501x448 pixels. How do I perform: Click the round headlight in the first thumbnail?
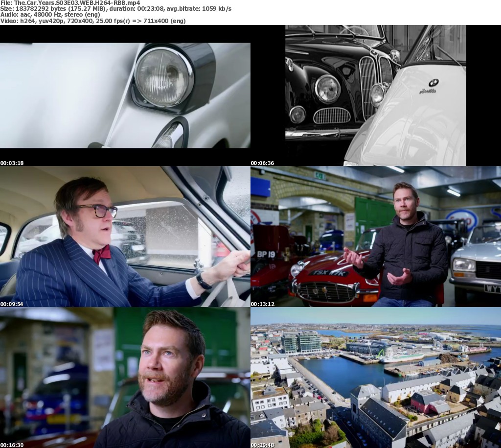[163, 77]
